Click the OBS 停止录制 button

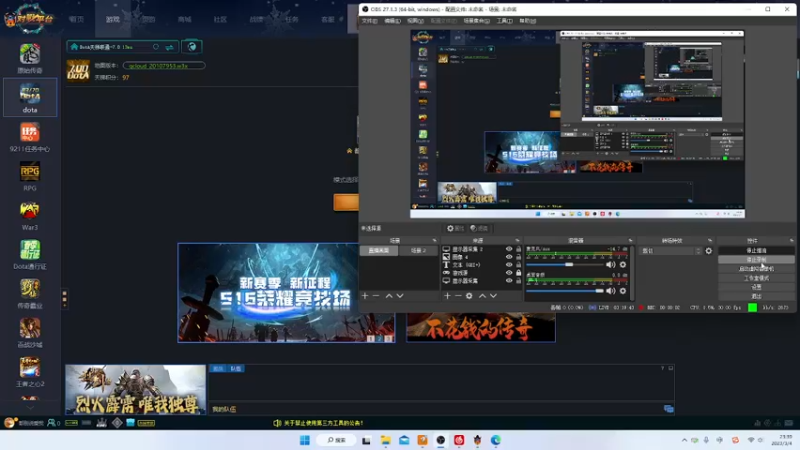click(756, 260)
